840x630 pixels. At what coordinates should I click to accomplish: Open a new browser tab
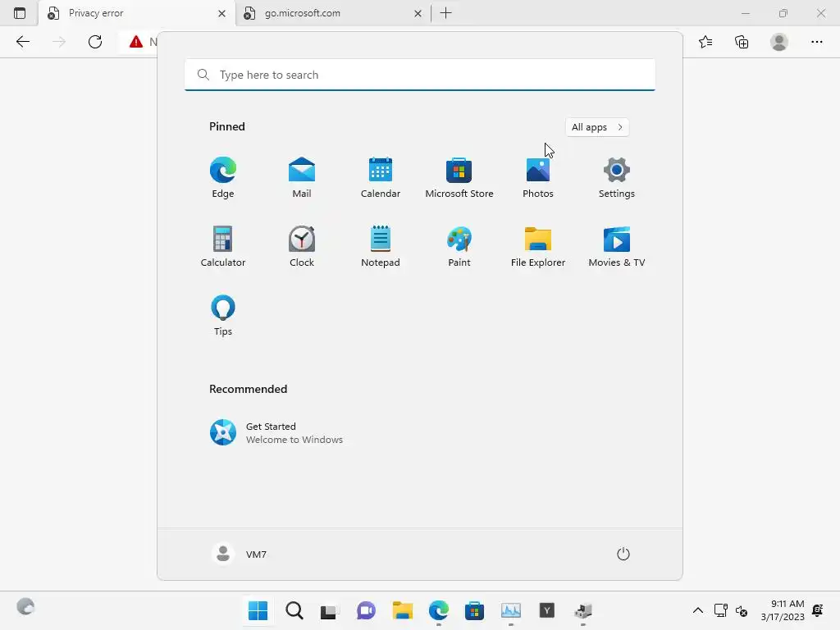[x=445, y=13]
